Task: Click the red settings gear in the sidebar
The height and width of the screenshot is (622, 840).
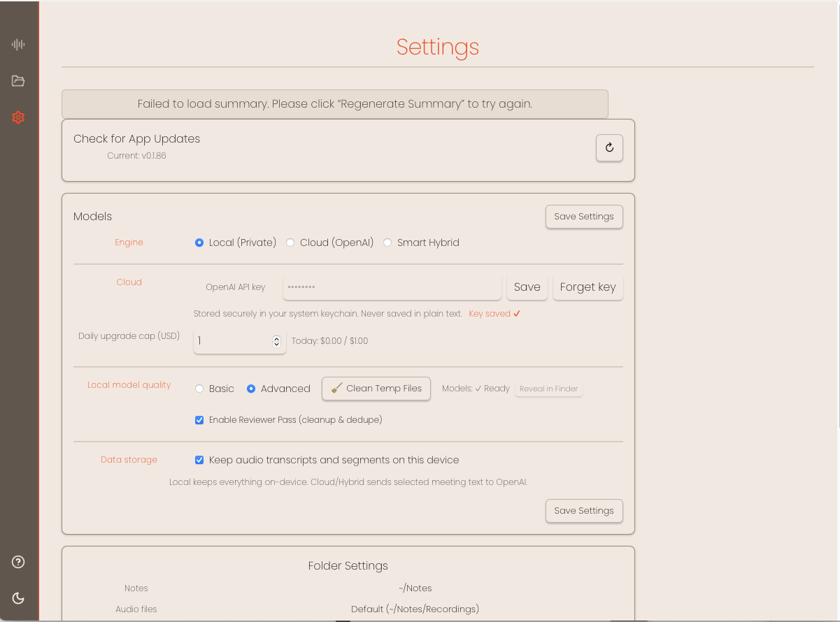Action: point(18,117)
